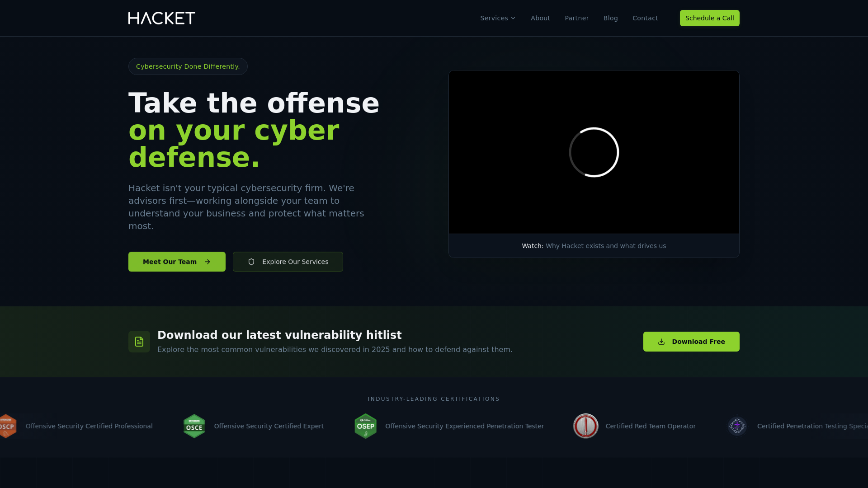Navigate to the Contact page
Image resolution: width=868 pixels, height=488 pixels.
(645, 18)
